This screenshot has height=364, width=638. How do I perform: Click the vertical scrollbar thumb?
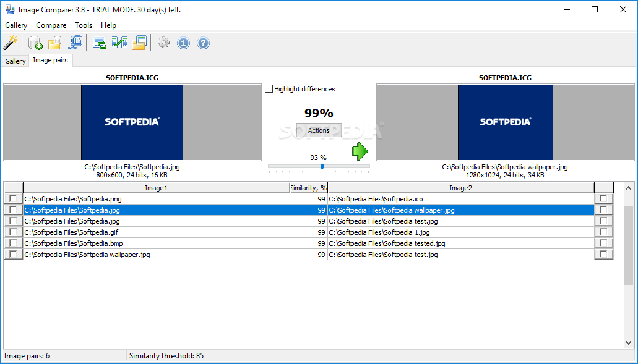(628, 245)
